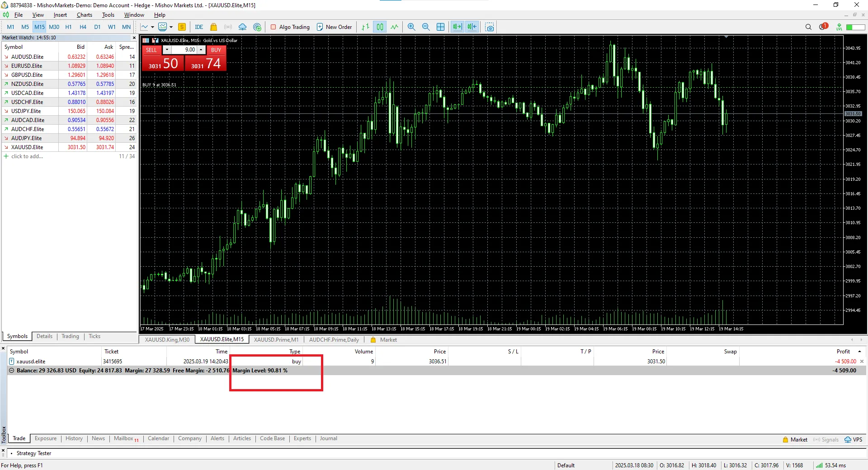Tile windows with grid icon
The width and height of the screenshot is (868, 470).
coord(440,27)
